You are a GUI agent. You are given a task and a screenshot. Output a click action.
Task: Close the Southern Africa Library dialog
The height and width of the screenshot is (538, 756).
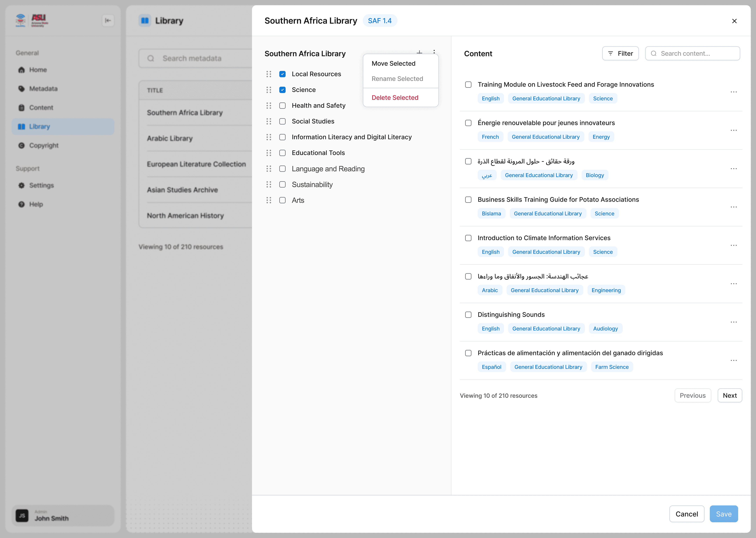click(x=734, y=21)
